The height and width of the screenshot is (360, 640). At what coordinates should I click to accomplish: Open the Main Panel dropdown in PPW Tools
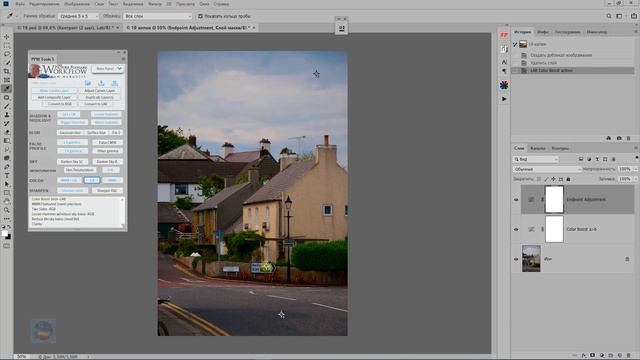click(108, 69)
